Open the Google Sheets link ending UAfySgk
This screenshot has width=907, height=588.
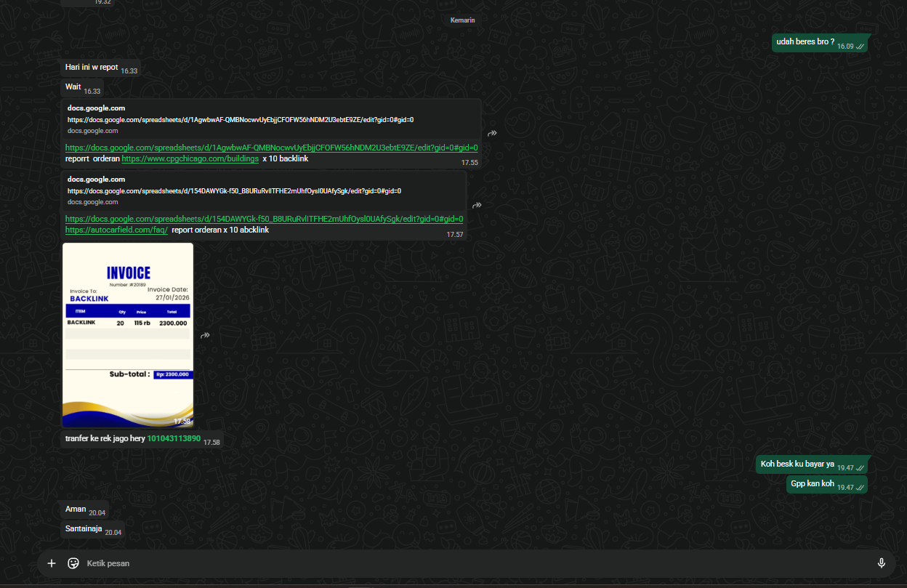coord(264,219)
